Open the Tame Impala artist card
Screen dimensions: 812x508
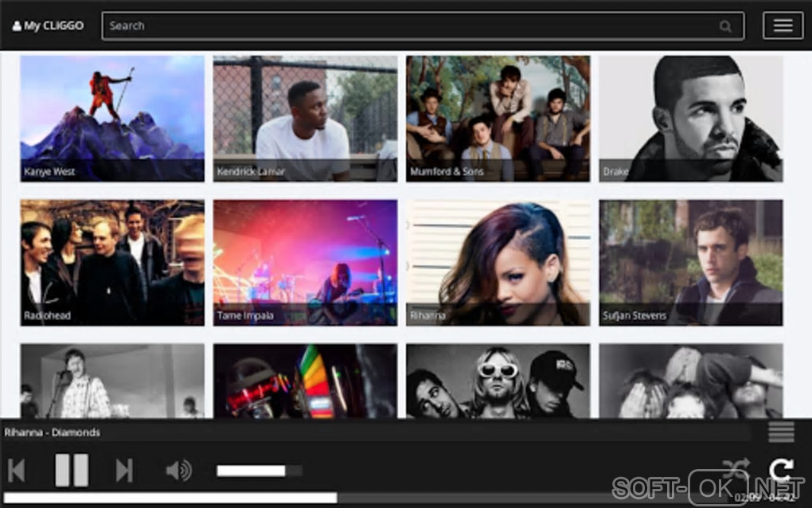pyautogui.click(x=305, y=263)
